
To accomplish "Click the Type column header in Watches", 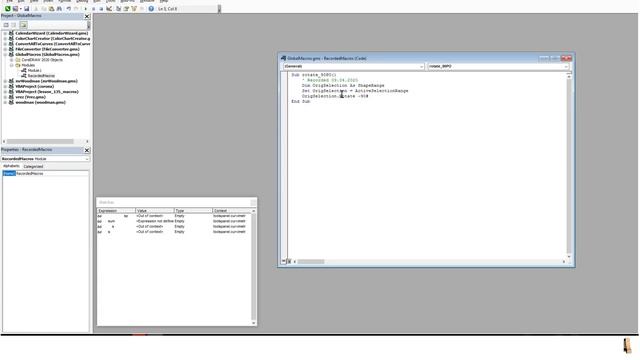I will 193,211.
